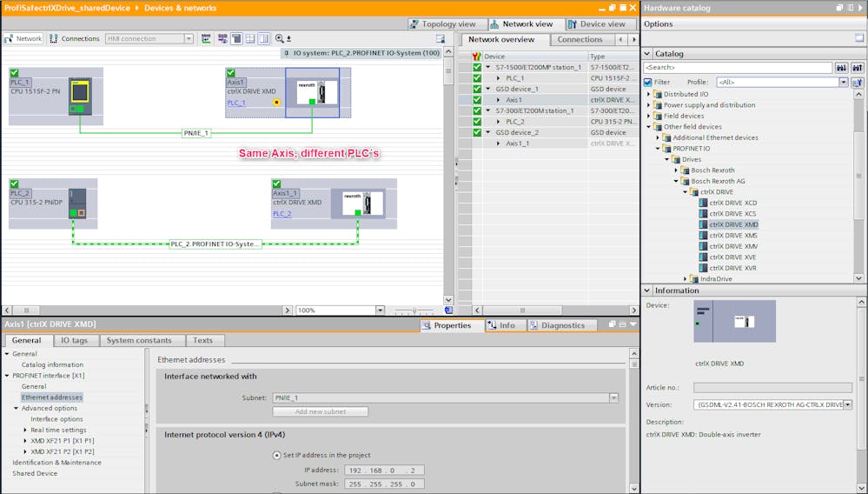Click the overview window icon below canvas scrollbar
Viewport: 868px width, 494px height.
point(448,310)
